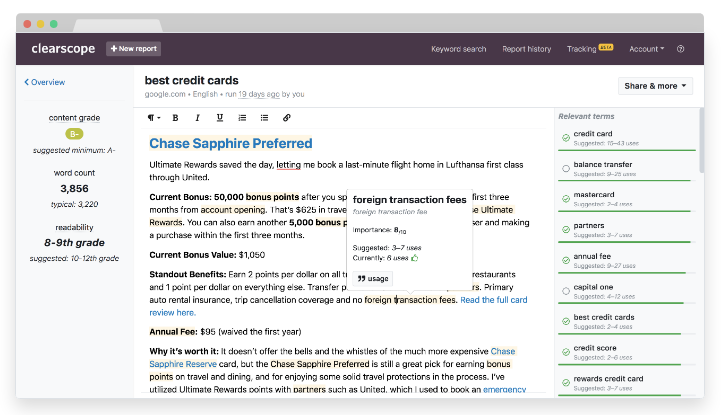Toggle underline formatting icon
724x415 pixels.
click(x=220, y=118)
